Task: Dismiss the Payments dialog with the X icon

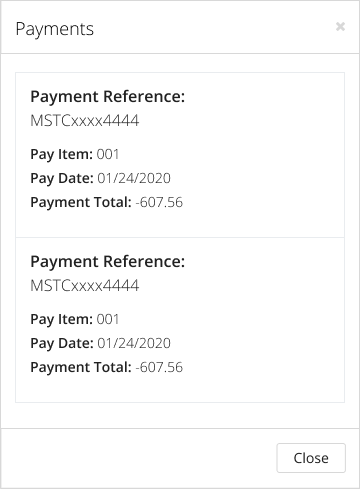Action: click(340, 26)
